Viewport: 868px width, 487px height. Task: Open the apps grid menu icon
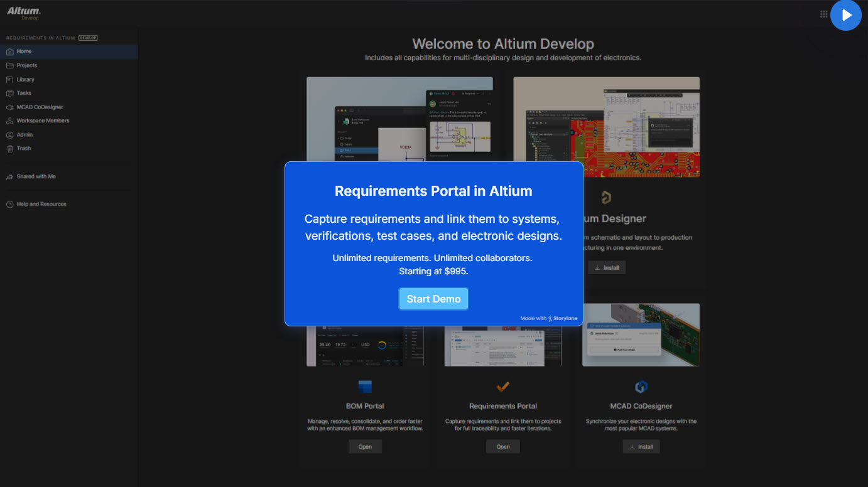click(x=823, y=14)
